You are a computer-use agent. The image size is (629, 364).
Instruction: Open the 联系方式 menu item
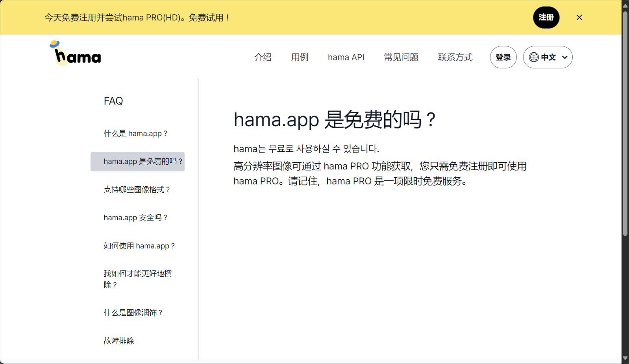[x=455, y=57]
